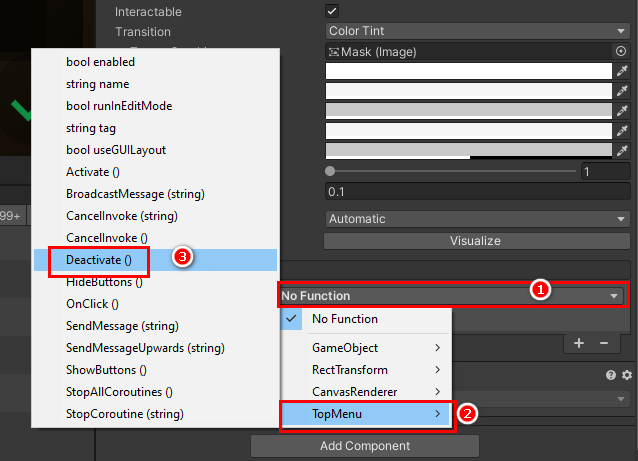Expand the GameObject submenu

click(x=366, y=348)
